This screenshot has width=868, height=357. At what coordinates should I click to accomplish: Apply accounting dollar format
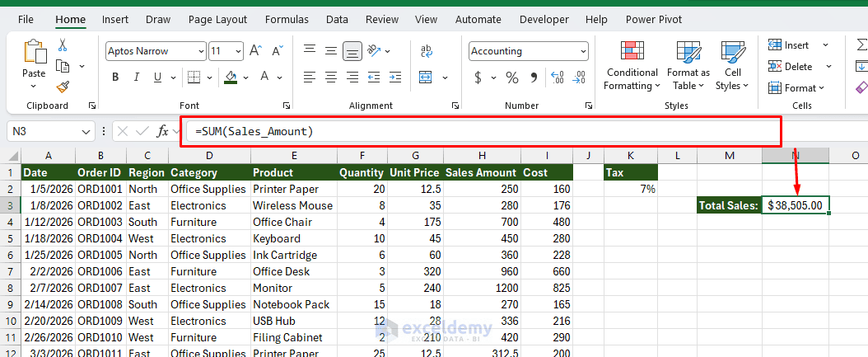tap(478, 78)
